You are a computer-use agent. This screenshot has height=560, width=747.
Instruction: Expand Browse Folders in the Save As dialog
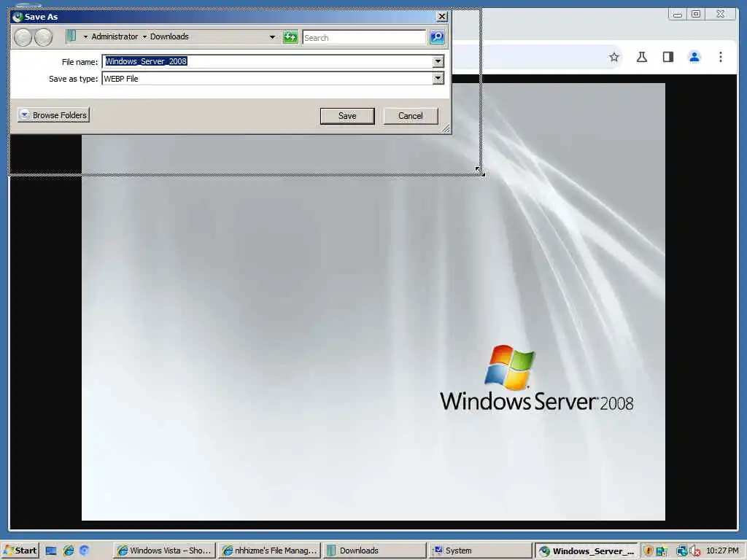tap(53, 115)
